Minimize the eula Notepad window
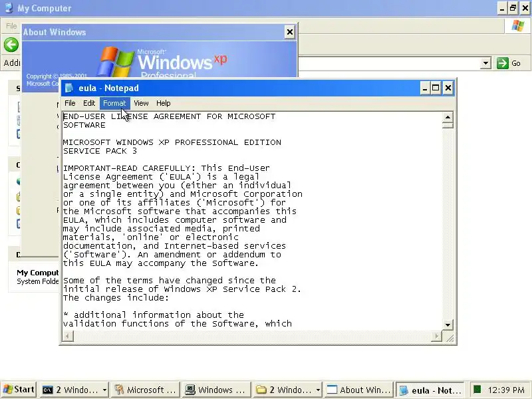This screenshot has width=532, height=399. [x=424, y=88]
